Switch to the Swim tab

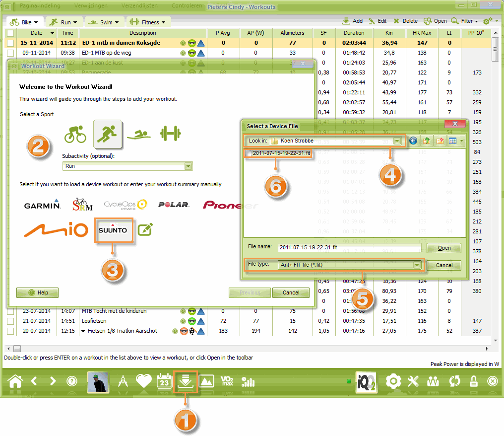click(104, 22)
